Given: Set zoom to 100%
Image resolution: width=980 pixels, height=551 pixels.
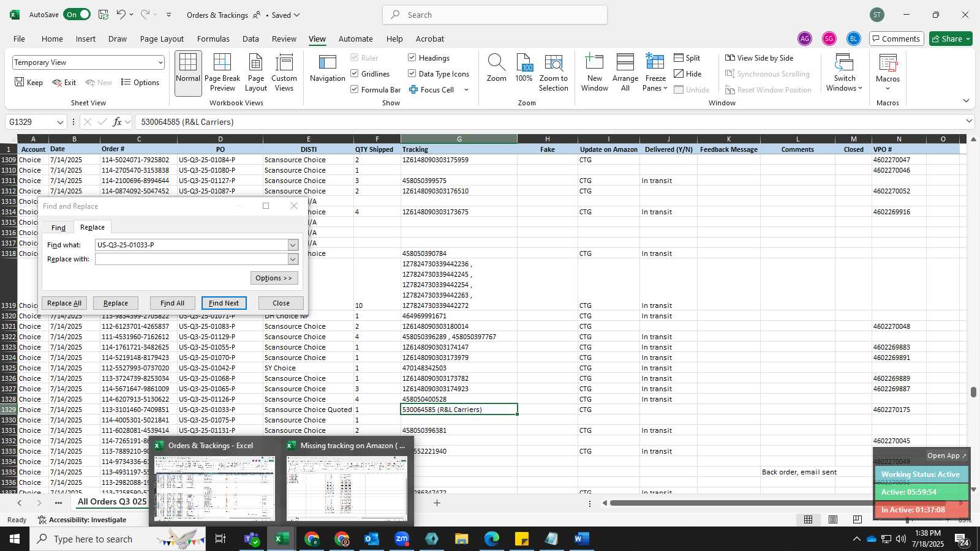Looking at the screenshot, I should click(524, 69).
